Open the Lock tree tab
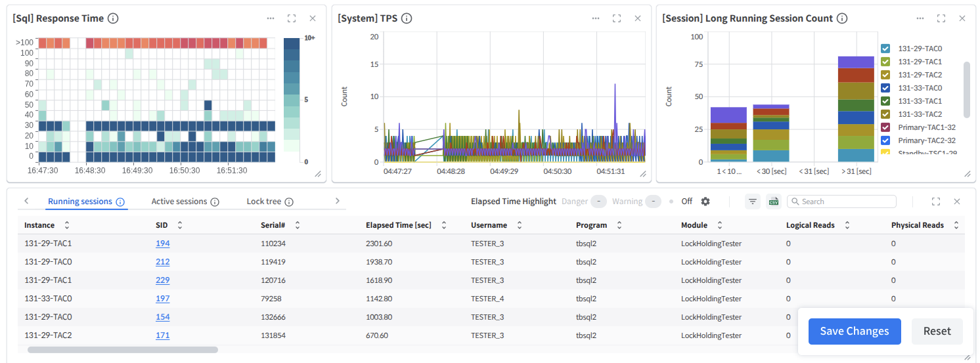Image resolution: width=980 pixels, height=363 pixels. [x=264, y=202]
